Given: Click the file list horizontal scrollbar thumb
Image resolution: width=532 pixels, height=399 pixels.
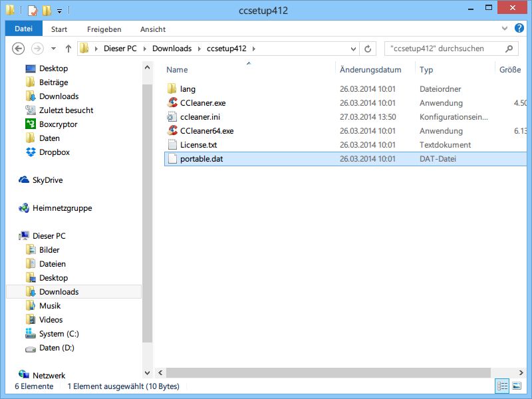Looking at the screenshot, I should tap(328, 372).
